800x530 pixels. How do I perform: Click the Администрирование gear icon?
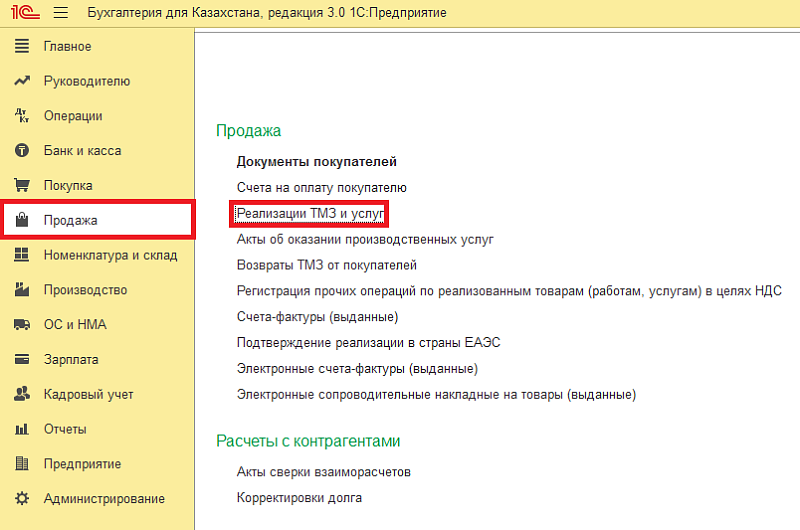click(x=22, y=498)
